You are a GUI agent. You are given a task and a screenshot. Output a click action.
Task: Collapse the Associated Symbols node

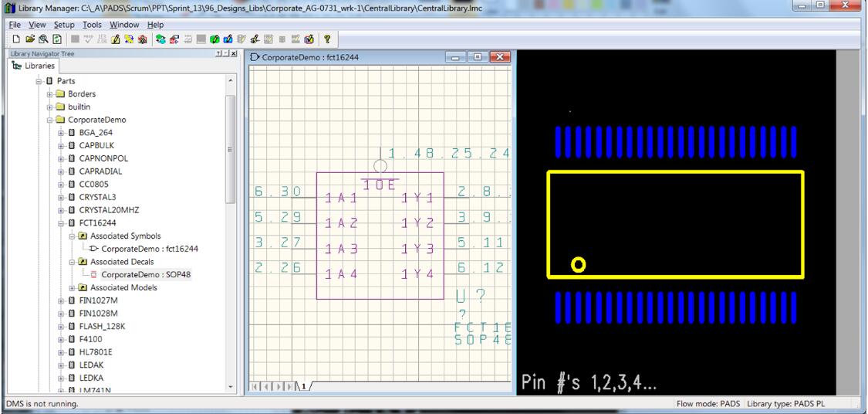coord(72,236)
